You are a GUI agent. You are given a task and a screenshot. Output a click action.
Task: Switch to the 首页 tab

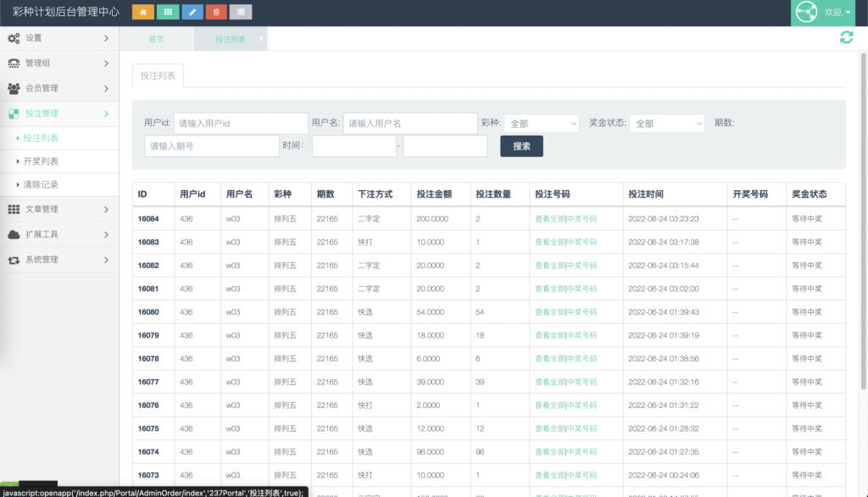tap(156, 39)
